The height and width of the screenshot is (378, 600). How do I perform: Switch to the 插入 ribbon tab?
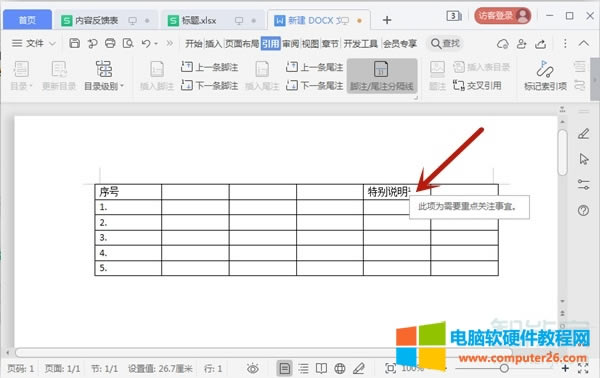pos(213,44)
